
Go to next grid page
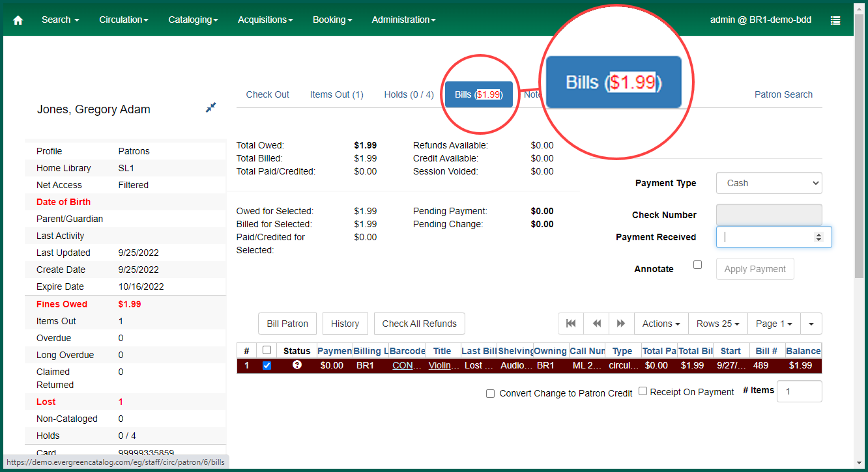click(x=621, y=324)
